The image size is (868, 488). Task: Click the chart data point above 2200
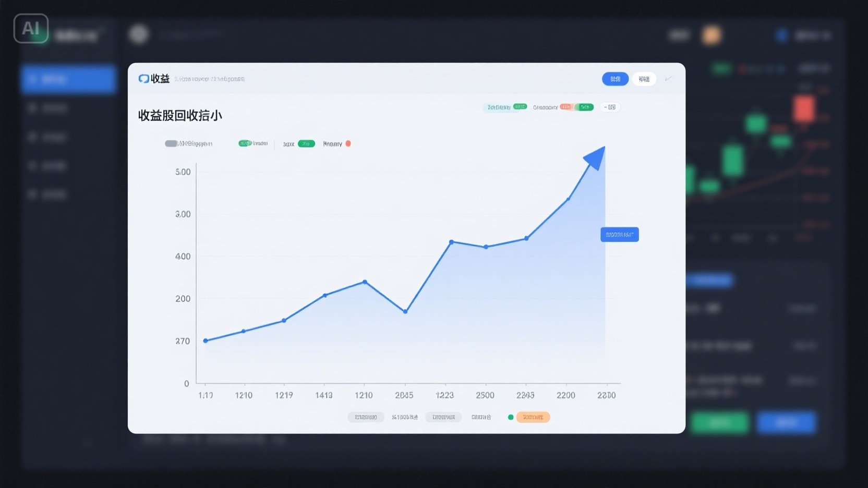pos(568,199)
